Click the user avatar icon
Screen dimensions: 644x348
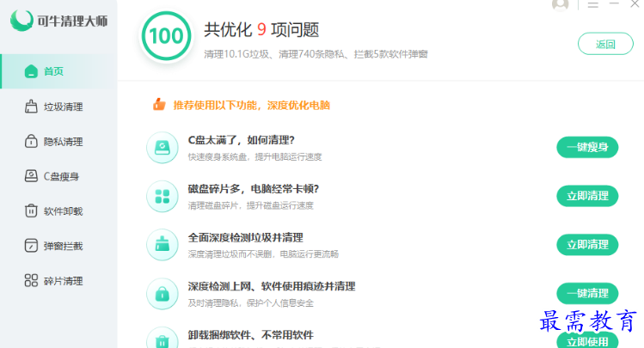coord(561,4)
